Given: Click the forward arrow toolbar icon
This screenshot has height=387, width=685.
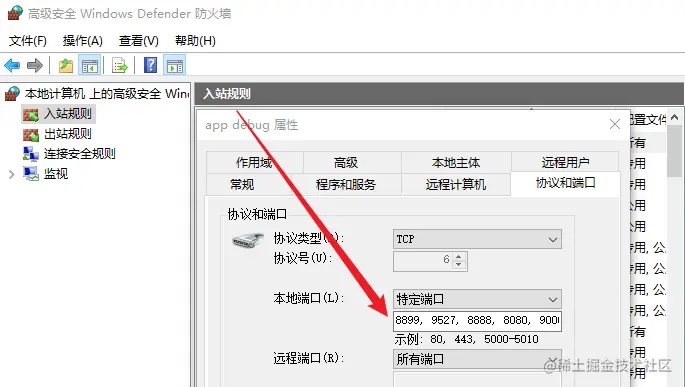Looking at the screenshot, I should point(35,66).
